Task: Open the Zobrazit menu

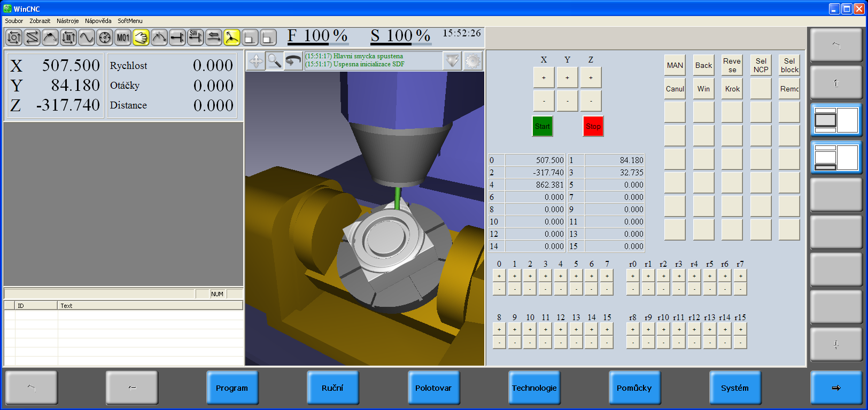Action: coord(40,21)
